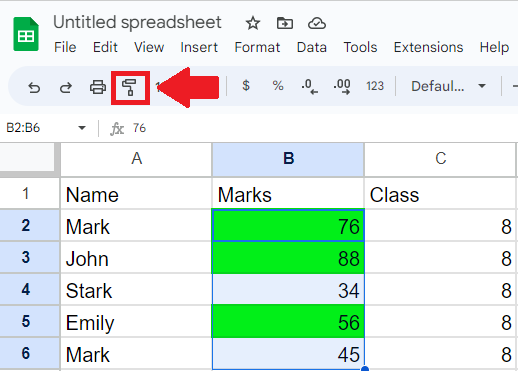The width and height of the screenshot is (518, 371).
Task: Open the Data menu
Action: point(312,47)
